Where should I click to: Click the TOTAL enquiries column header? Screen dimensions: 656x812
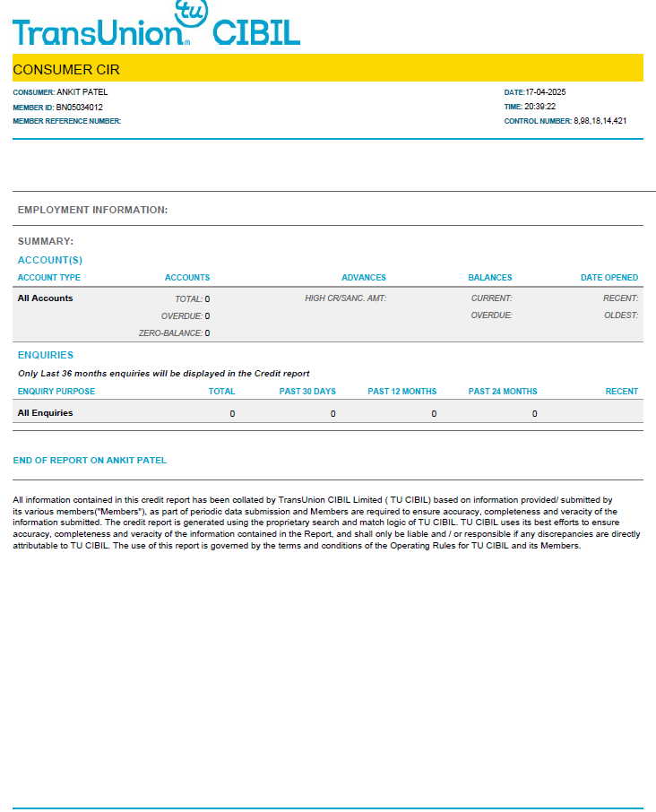tap(221, 392)
